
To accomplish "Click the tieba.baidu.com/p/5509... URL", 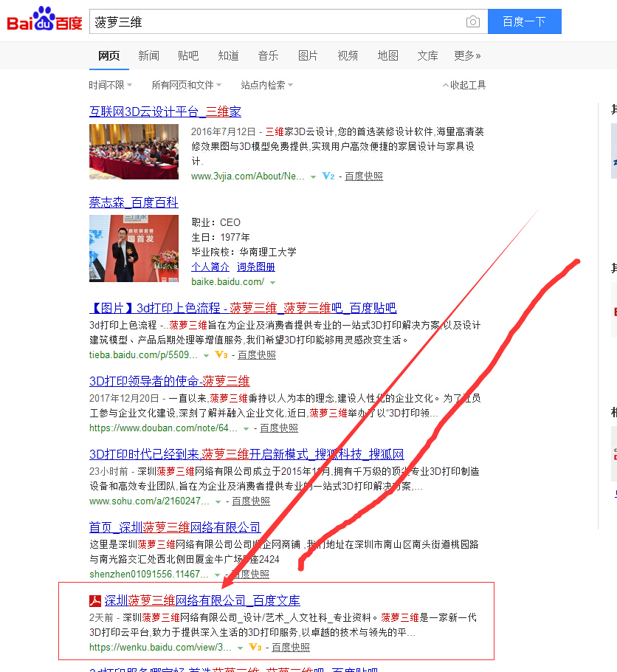I will [x=143, y=355].
